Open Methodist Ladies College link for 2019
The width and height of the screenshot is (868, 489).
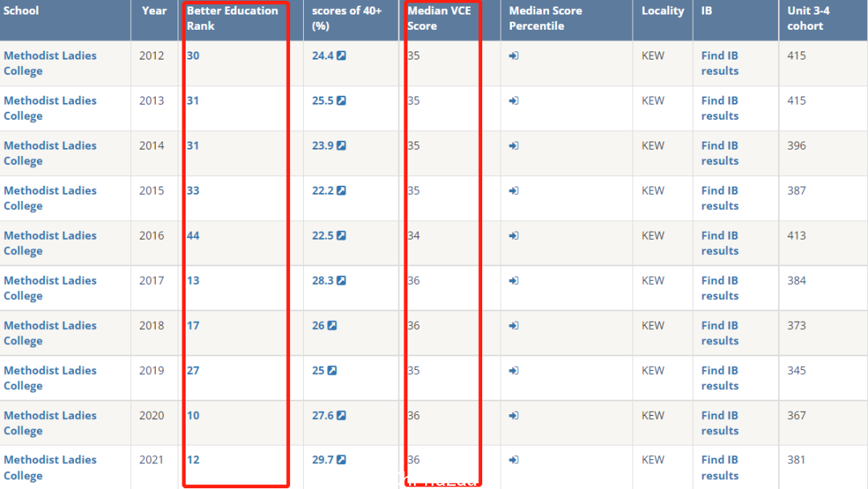tap(50, 378)
